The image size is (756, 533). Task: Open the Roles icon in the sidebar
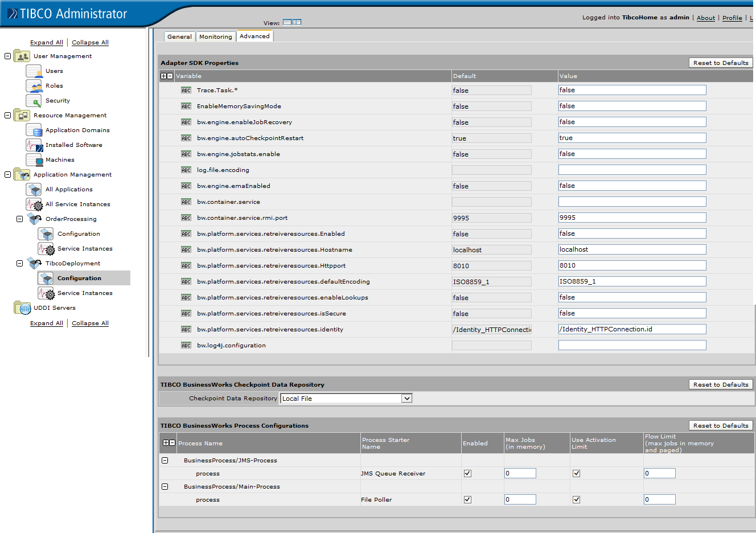(34, 85)
